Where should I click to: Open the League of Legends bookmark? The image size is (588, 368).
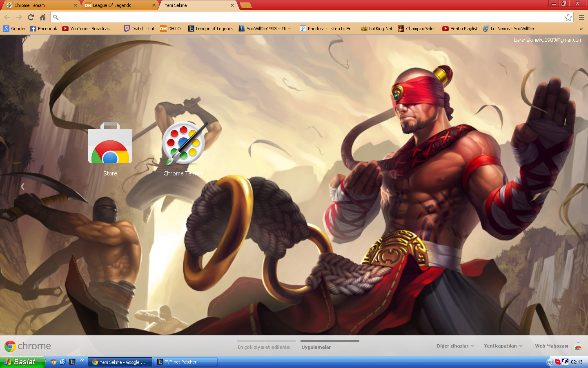click(211, 29)
